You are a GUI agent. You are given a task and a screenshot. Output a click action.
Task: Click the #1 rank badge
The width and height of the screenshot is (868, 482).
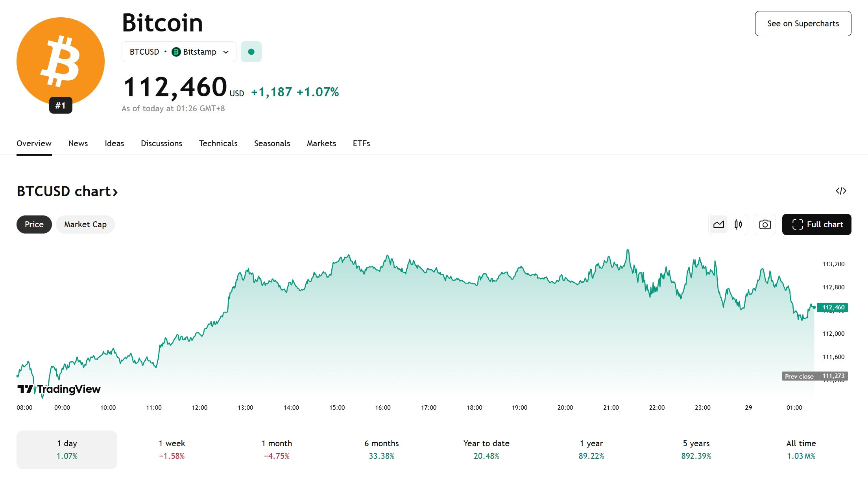point(61,105)
